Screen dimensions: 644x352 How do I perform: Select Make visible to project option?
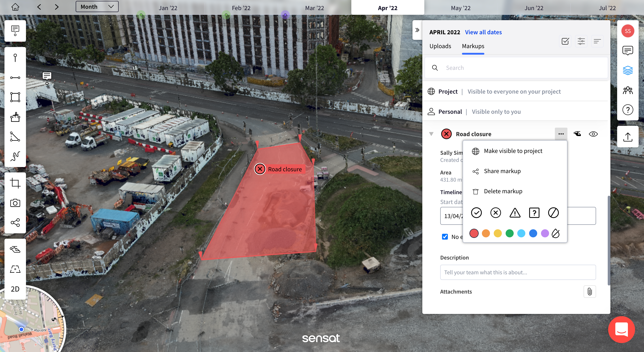point(513,151)
